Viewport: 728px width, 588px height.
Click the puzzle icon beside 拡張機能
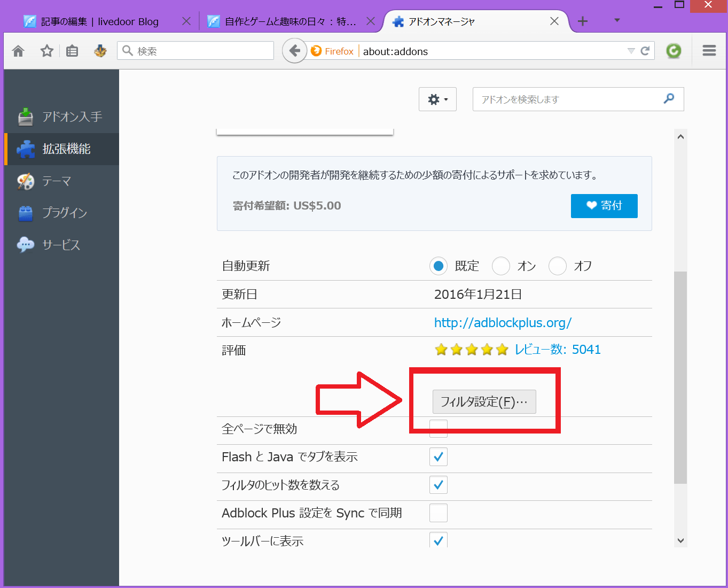(x=26, y=149)
